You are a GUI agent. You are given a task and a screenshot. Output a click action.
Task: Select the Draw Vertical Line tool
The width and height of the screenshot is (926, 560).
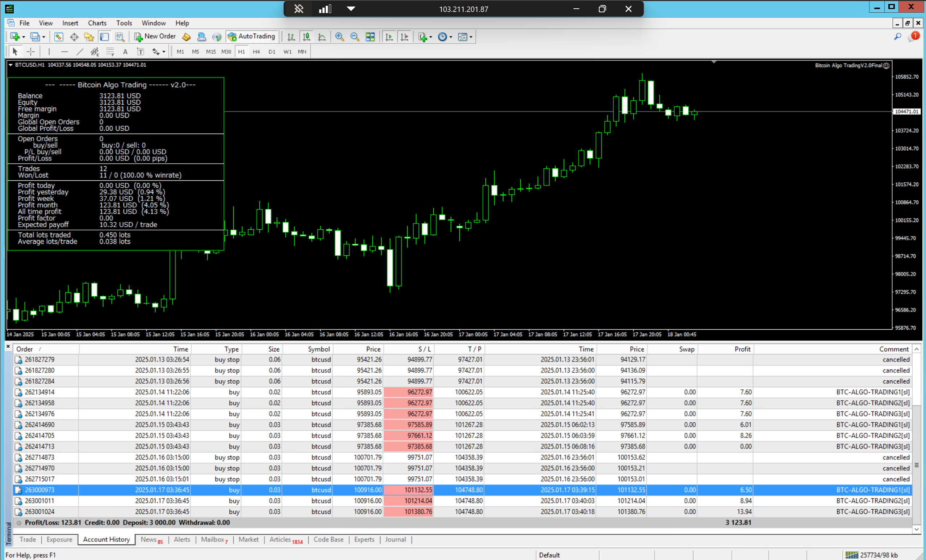(x=49, y=51)
